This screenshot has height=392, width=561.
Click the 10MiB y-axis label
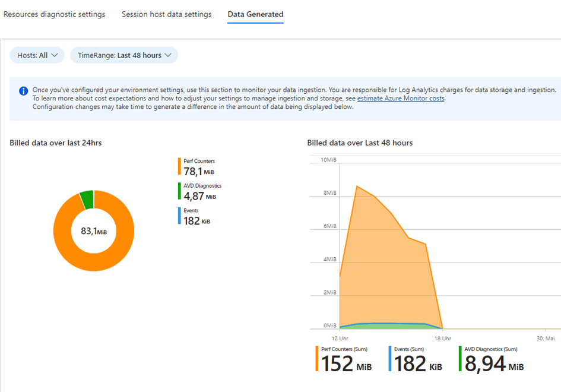328,160
